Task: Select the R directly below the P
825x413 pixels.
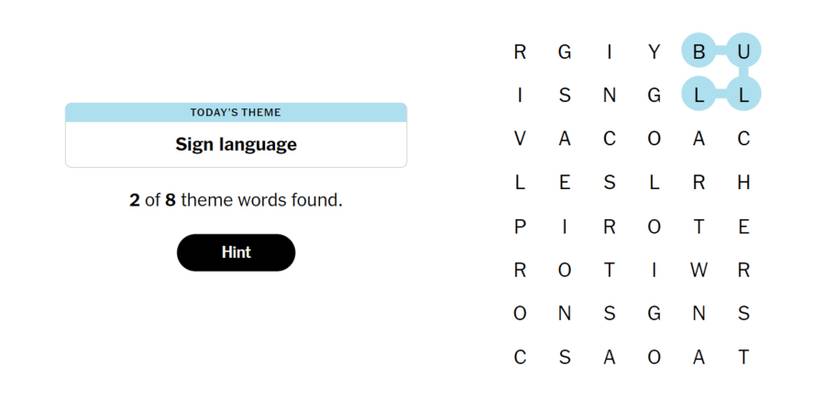Action: pyautogui.click(x=520, y=270)
